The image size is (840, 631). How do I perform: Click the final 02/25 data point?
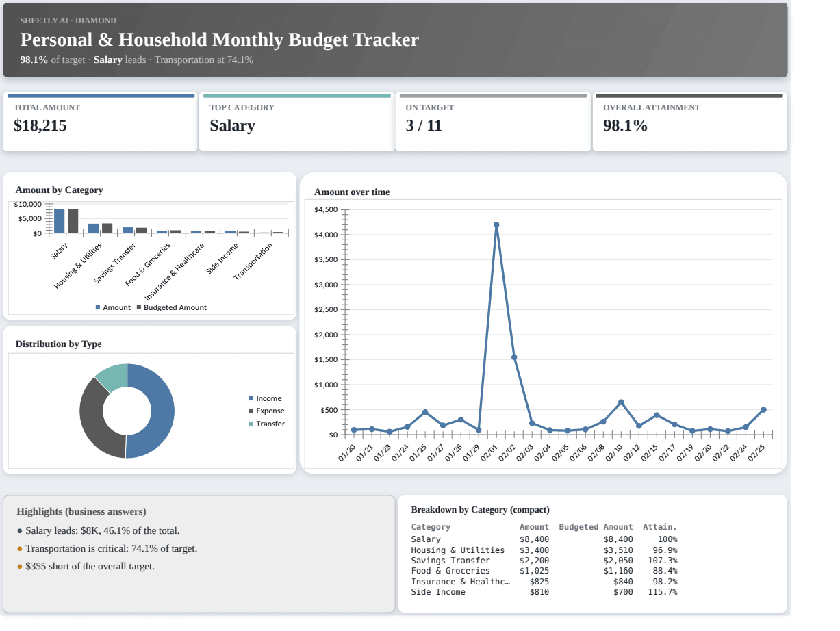(763, 410)
